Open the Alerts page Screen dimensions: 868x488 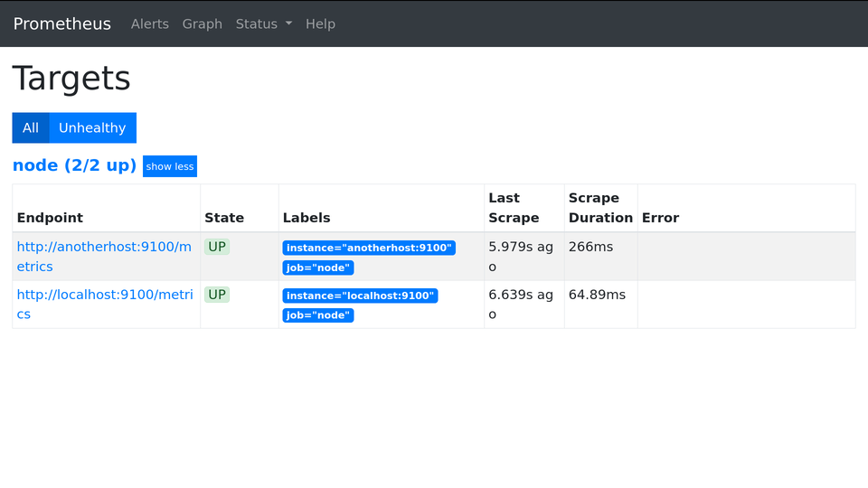click(149, 24)
